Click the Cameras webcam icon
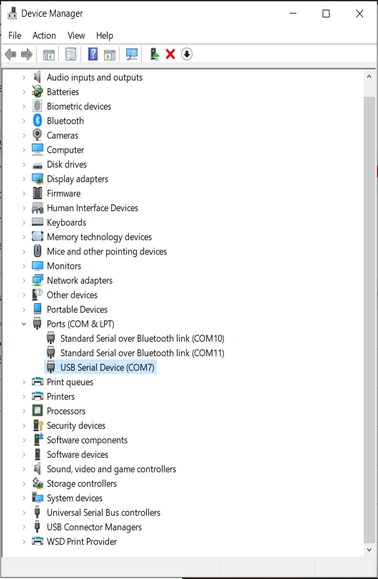 tap(37, 135)
